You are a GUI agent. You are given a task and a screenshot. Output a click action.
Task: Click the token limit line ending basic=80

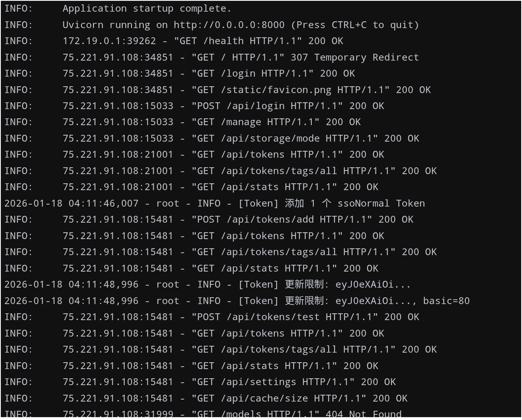click(237, 301)
